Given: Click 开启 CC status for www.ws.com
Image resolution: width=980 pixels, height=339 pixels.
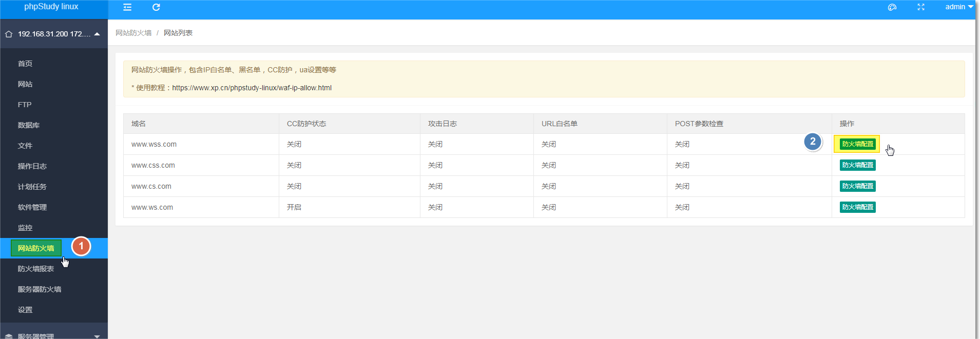Looking at the screenshot, I should [x=294, y=207].
